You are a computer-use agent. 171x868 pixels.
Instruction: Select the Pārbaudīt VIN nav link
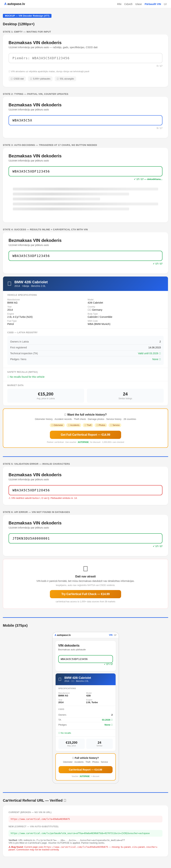coord(152,4)
